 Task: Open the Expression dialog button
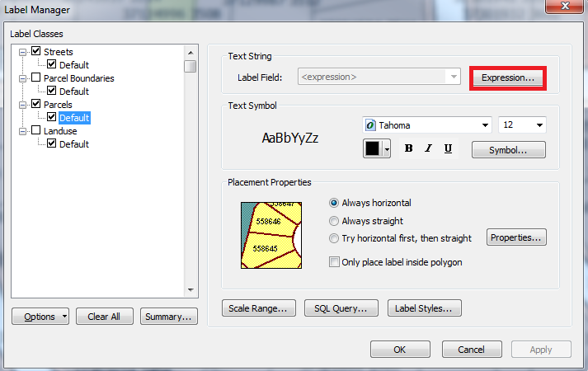508,77
